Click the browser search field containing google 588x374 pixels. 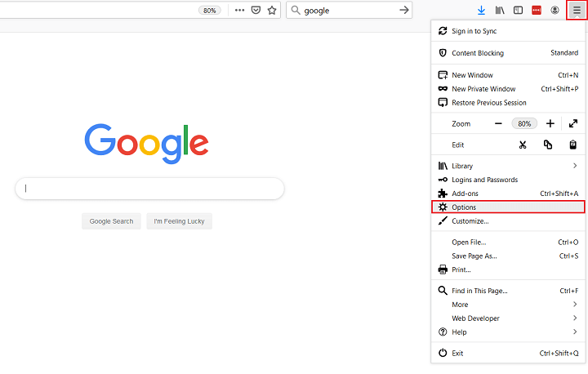350,10
